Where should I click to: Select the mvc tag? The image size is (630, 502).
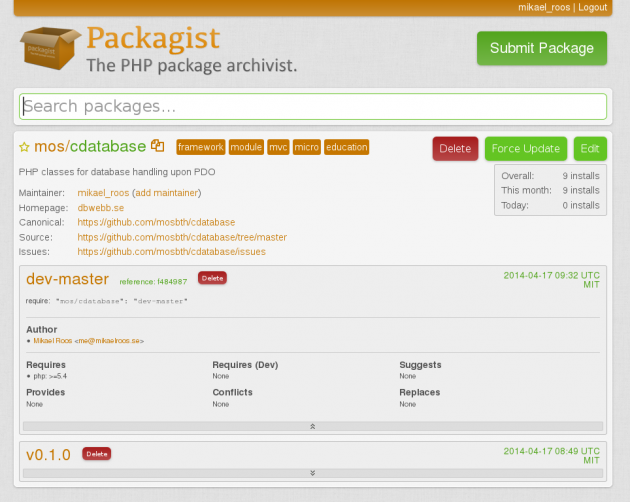(278, 147)
